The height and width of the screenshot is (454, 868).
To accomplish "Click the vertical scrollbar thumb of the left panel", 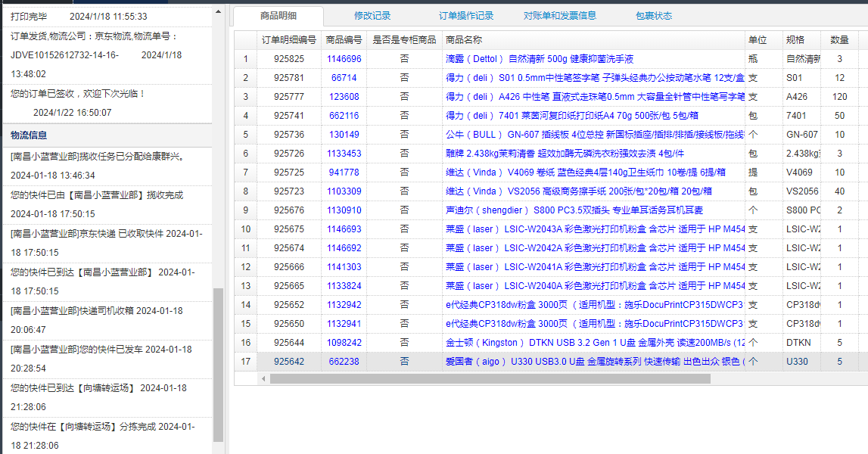I will (218, 365).
